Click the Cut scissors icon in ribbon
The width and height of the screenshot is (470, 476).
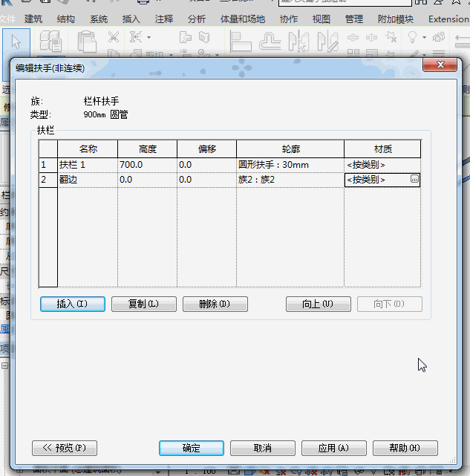pos(114,37)
